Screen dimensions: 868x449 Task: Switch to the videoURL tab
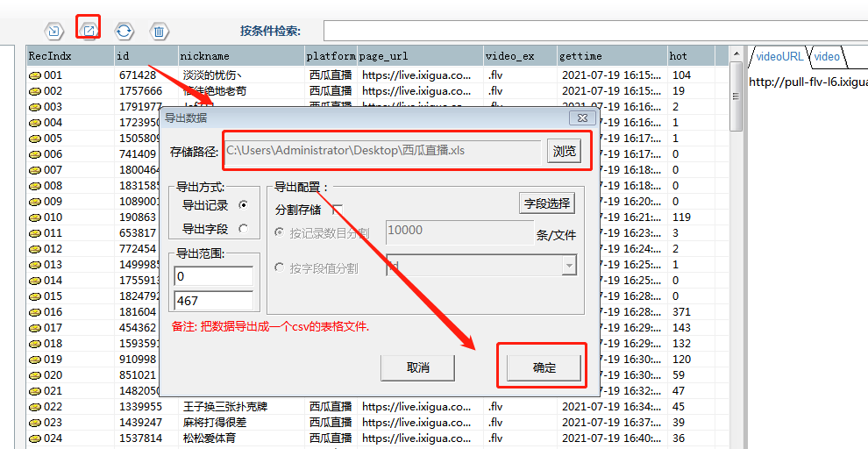pyautogui.click(x=779, y=56)
